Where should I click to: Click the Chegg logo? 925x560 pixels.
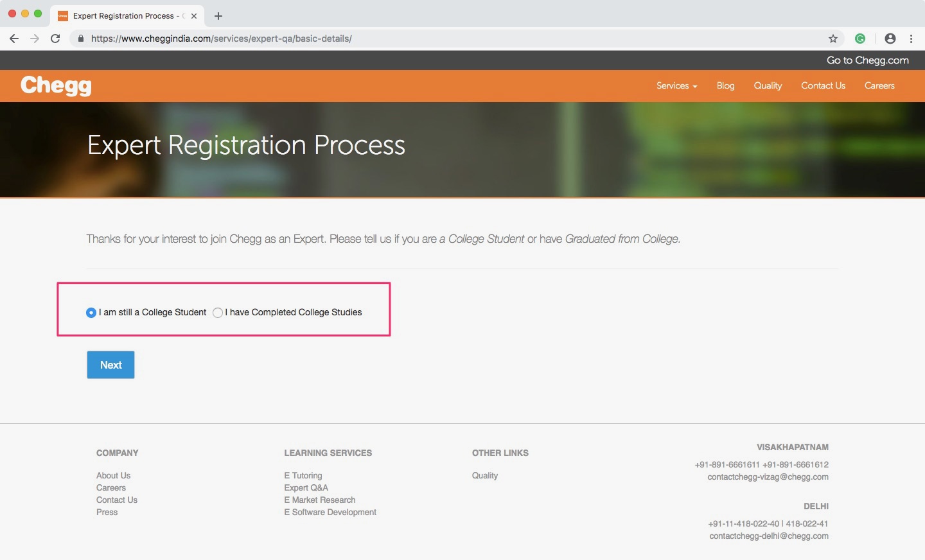[56, 85]
